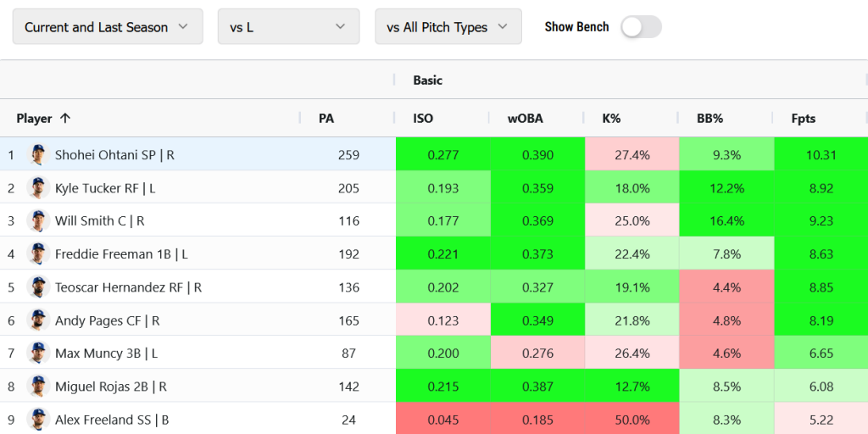Sort table by ISO column header
This screenshot has height=434, width=868.
(423, 119)
